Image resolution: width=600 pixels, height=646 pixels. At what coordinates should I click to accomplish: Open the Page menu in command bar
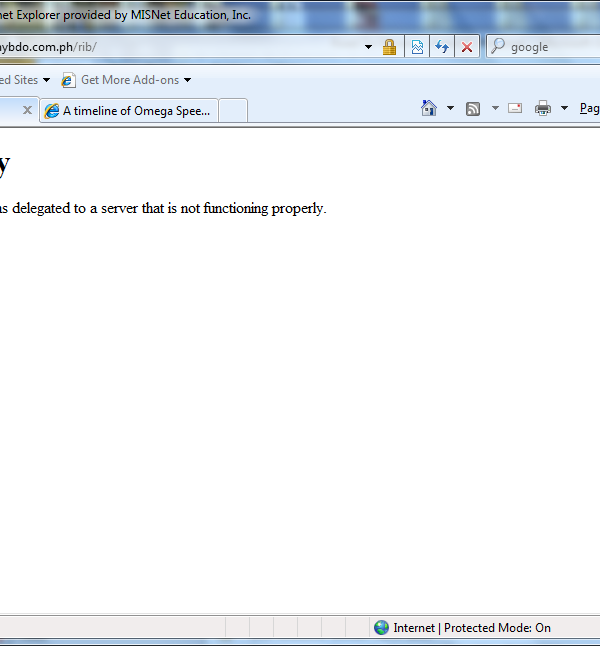click(590, 108)
